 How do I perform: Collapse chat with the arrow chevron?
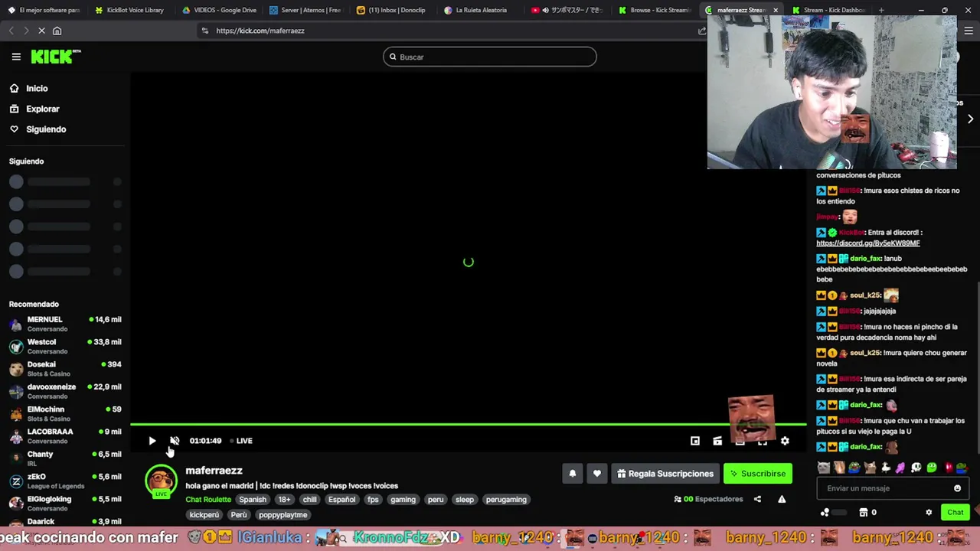tap(970, 119)
